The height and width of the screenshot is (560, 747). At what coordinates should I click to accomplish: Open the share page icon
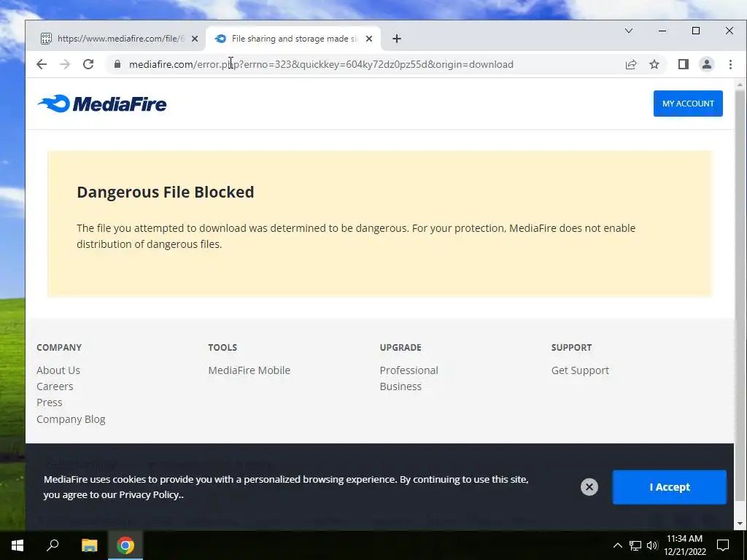(x=631, y=64)
